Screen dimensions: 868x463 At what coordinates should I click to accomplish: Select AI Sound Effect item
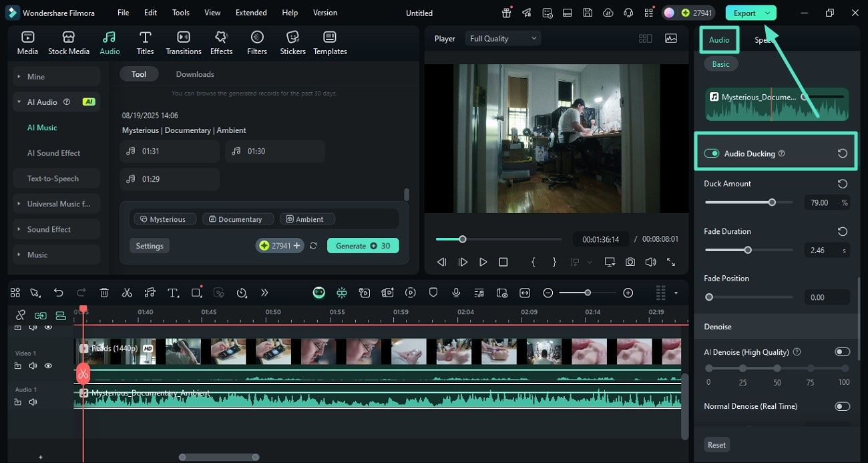(53, 153)
